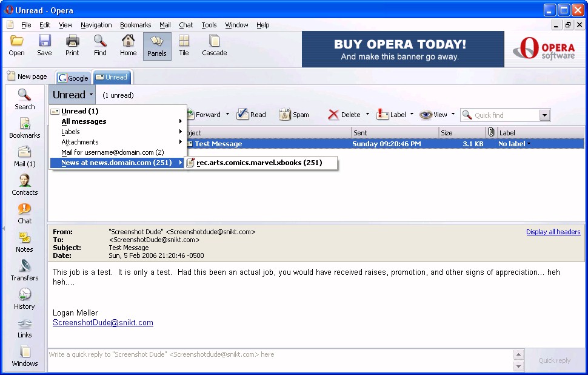Screen dimensions: 588x375
Task: Click the quick reply text field
Action: point(279,354)
